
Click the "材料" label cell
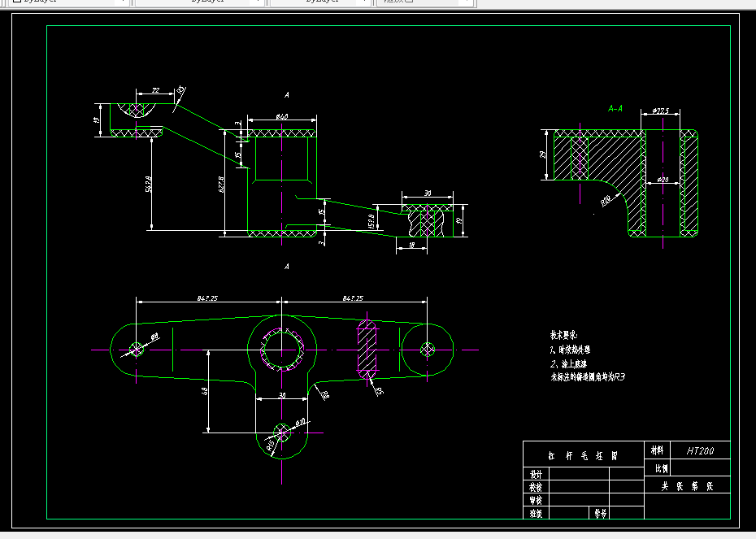657,450
